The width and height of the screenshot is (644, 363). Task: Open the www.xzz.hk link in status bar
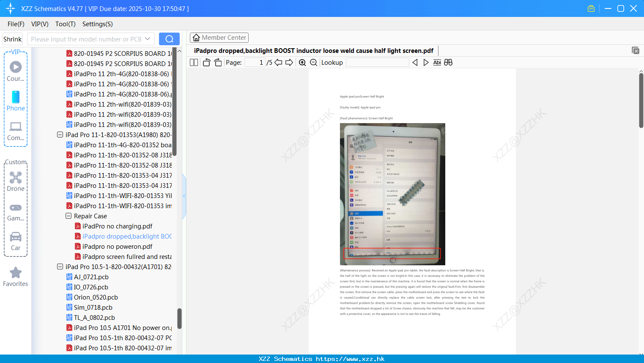coord(350,359)
